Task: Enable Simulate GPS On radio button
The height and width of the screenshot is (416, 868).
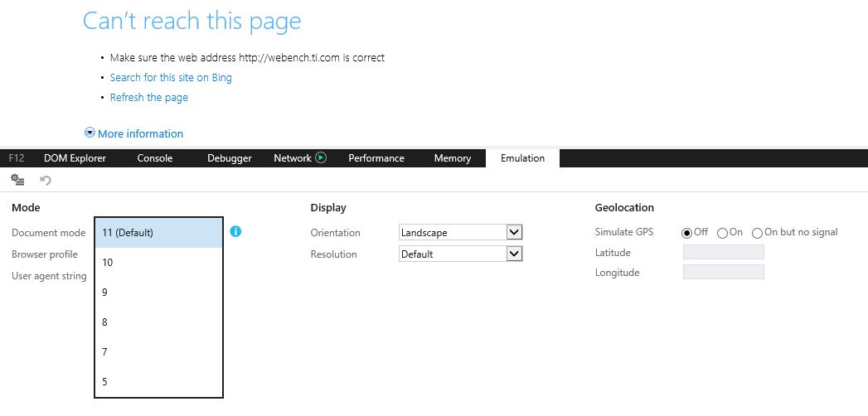Action: click(x=722, y=233)
